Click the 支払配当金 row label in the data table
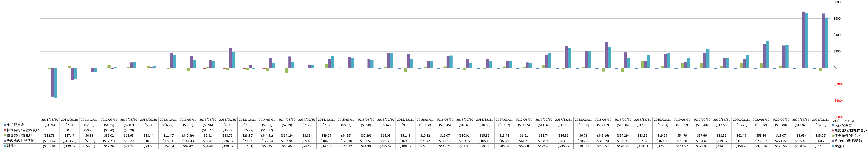This screenshot has height=149, width=868. pyautogui.click(x=15, y=125)
